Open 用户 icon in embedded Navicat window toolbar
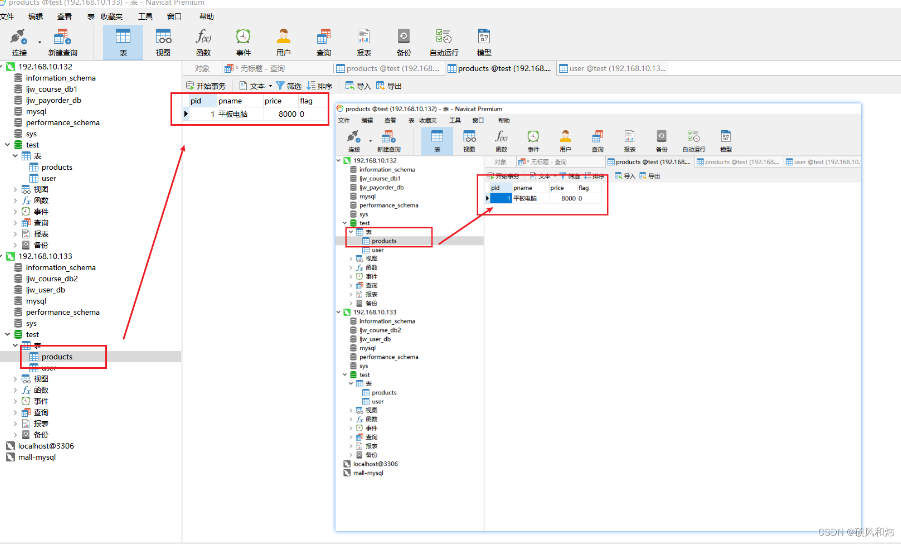 [565, 137]
